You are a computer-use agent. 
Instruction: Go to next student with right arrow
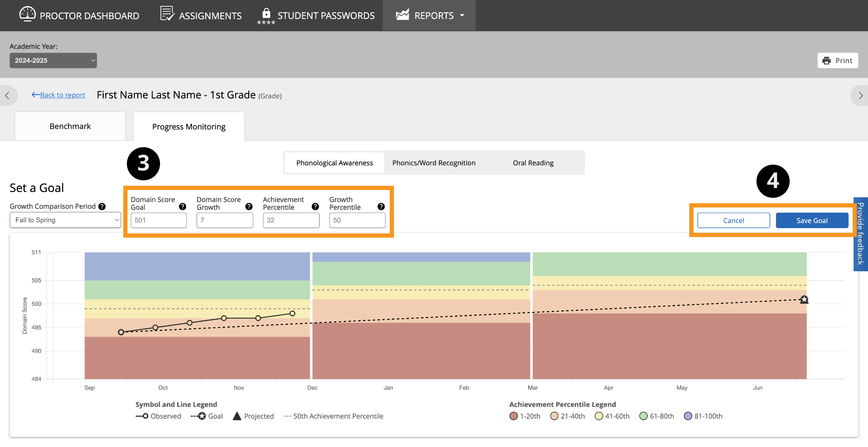tap(860, 95)
